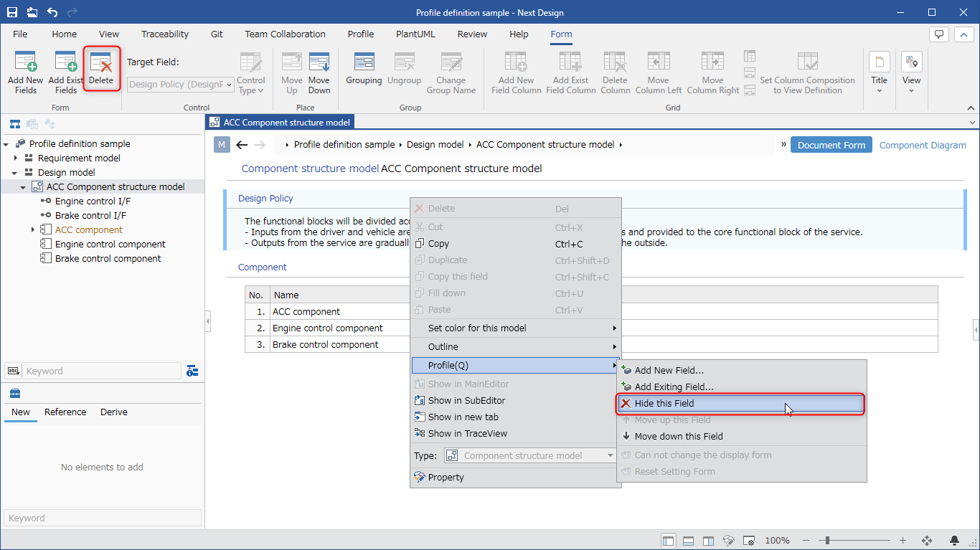980x550 pixels.
Task: Click the zoom slider handle
Action: (x=827, y=540)
